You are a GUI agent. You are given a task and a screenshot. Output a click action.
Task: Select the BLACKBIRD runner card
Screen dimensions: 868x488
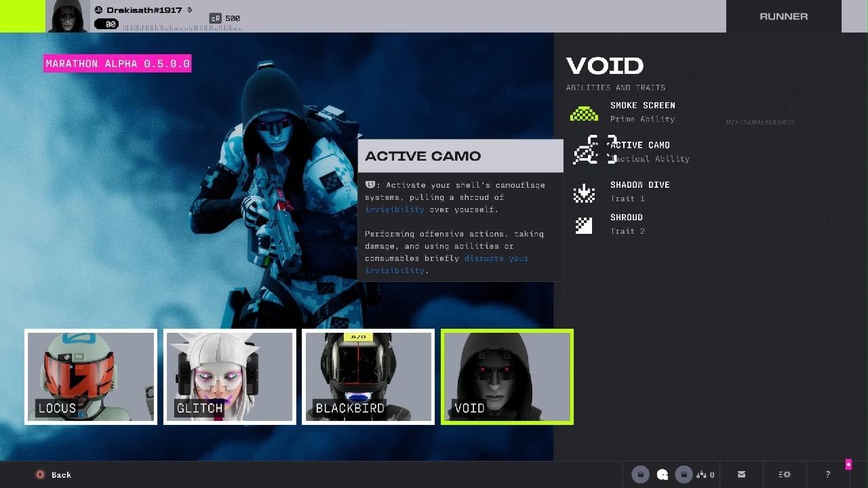click(368, 377)
